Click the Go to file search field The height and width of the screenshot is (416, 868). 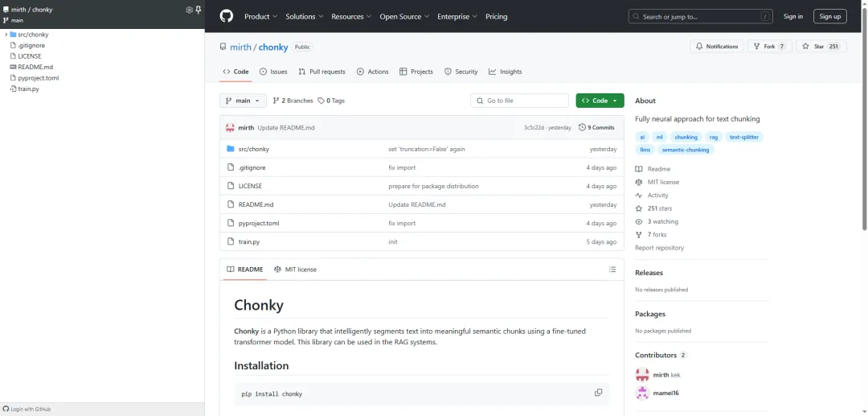pos(520,101)
